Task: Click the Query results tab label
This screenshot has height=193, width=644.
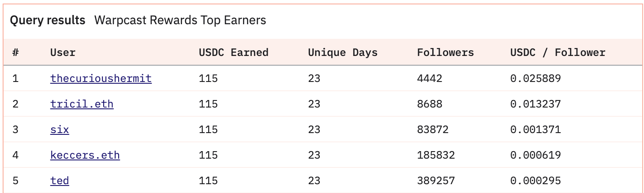Action: point(48,20)
